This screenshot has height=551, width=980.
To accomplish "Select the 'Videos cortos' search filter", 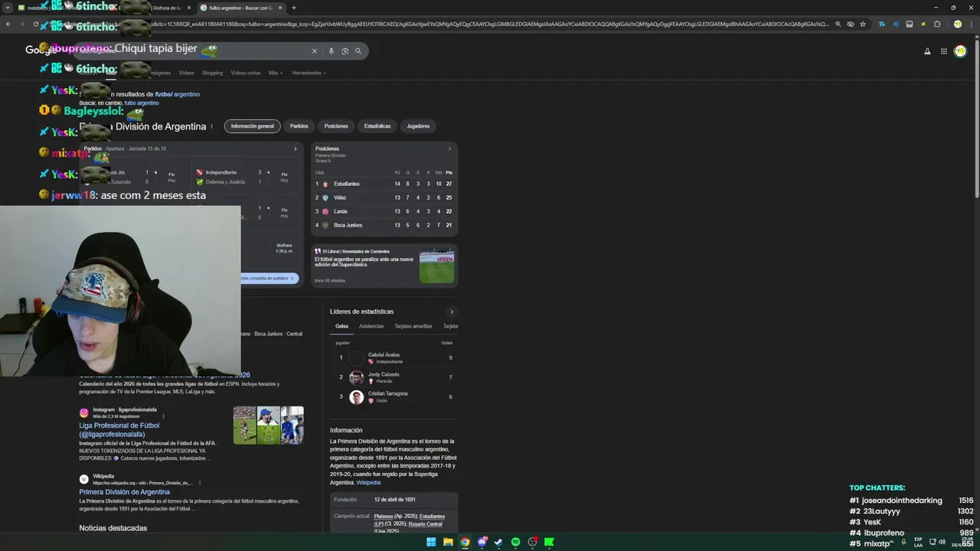I will 246,73.
